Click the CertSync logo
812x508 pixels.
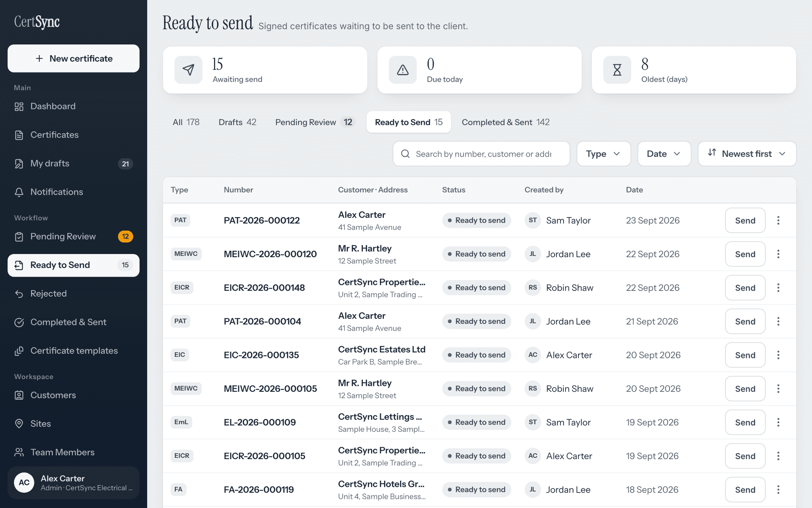[x=37, y=22]
